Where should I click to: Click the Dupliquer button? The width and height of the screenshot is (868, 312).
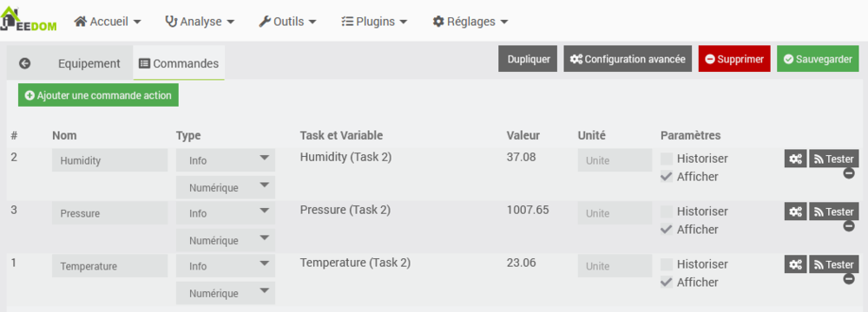click(x=528, y=59)
